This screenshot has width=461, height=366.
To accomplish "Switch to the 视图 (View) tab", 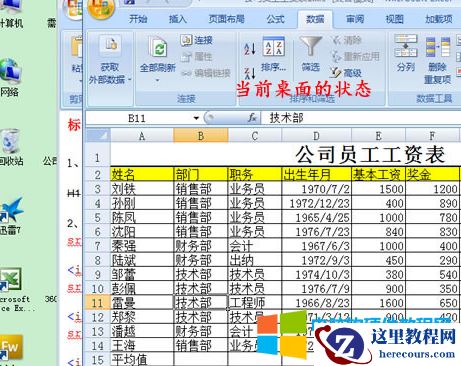I will [394, 19].
